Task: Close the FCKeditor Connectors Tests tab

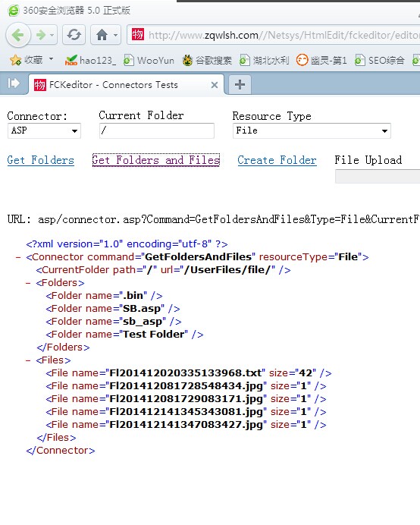Action: [x=215, y=85]
